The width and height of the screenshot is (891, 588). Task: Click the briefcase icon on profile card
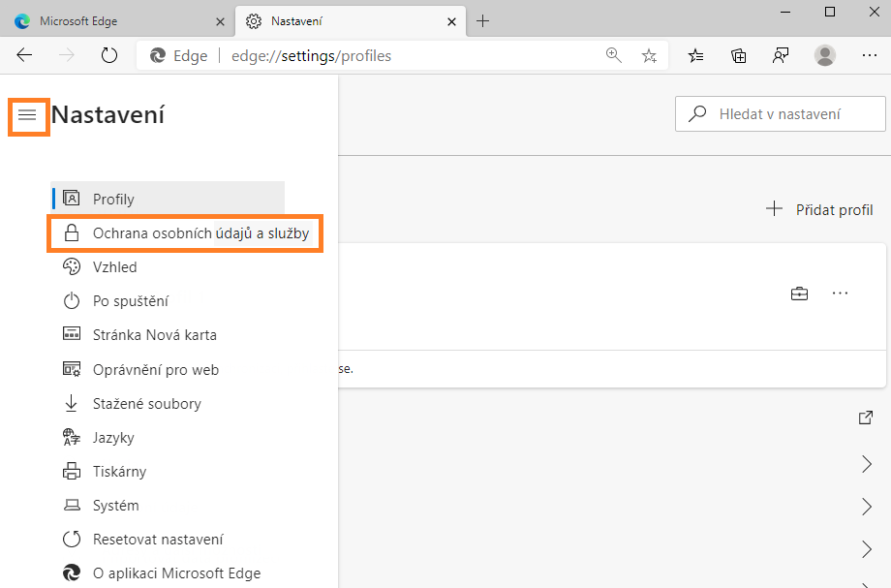click(799, 294)
